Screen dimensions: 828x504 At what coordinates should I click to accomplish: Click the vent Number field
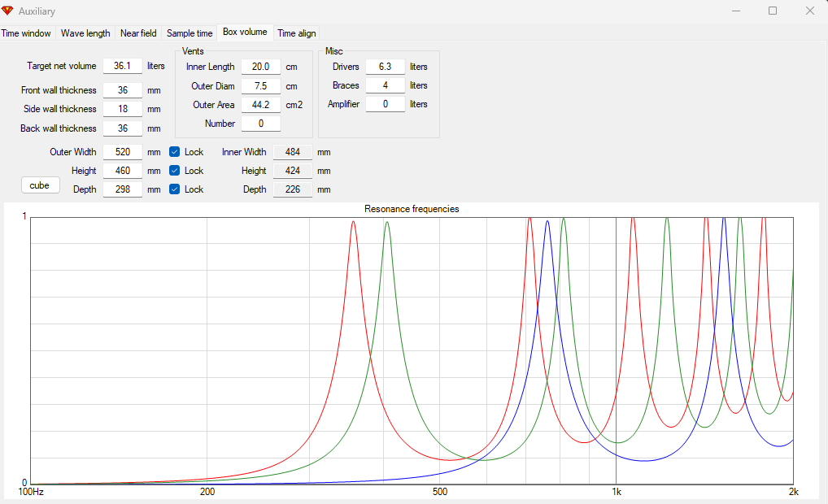click(x=261, y=124)
